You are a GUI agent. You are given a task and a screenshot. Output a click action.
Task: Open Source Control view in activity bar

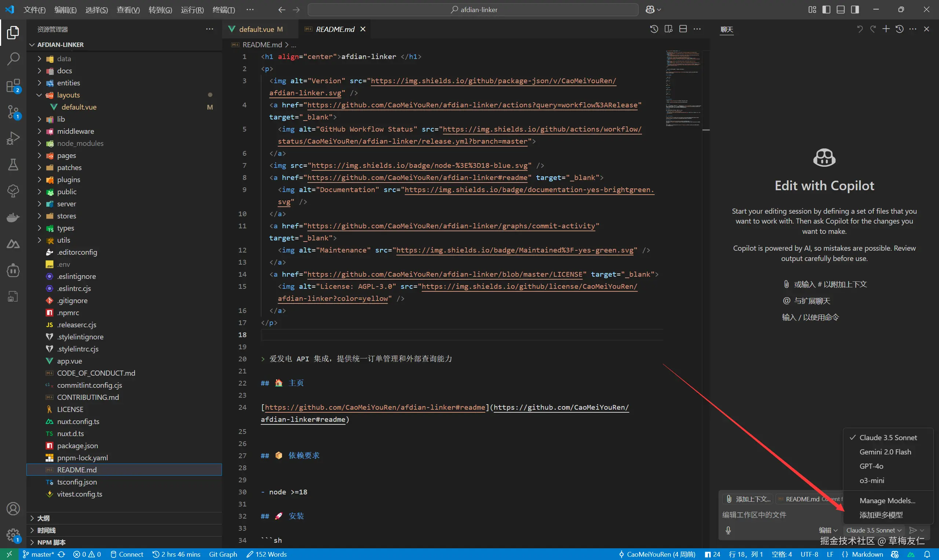point(13,112)
